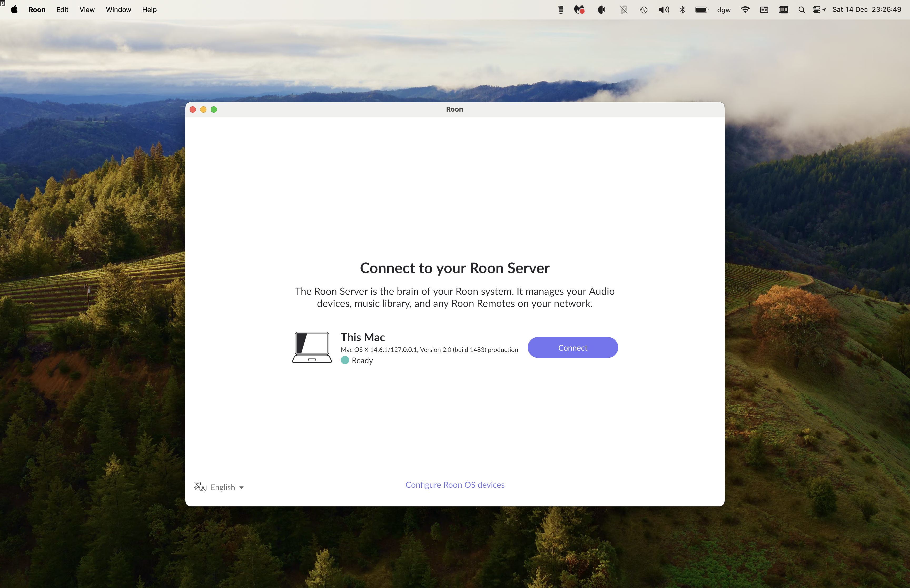This screenshot has width=910, height=588.
Task: Zoom the Roon window with green button
Action: [x=214, y=109]
